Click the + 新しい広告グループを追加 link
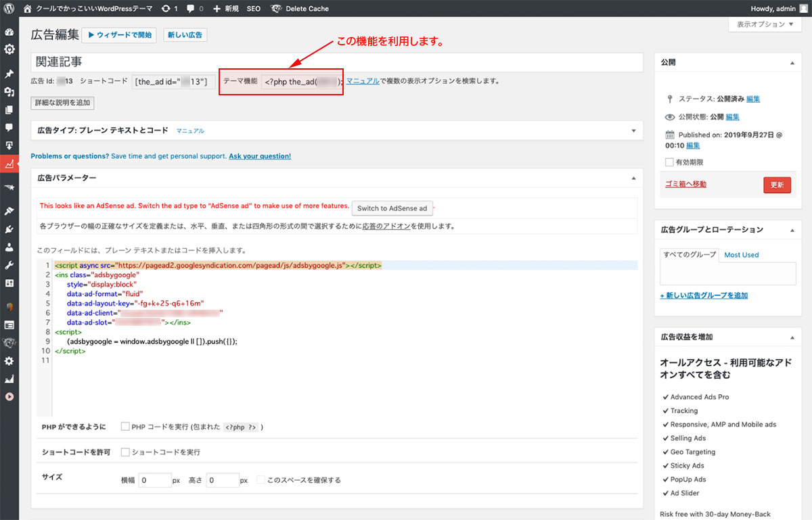The height and width of the screenshot is (520, 812). 704,296
